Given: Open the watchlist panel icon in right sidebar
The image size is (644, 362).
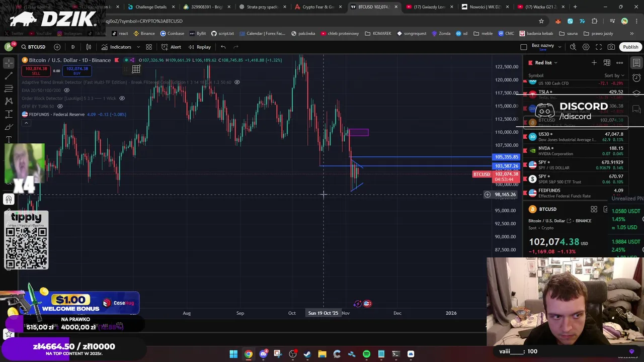Looking at the screenshot, I should [636, 63].
